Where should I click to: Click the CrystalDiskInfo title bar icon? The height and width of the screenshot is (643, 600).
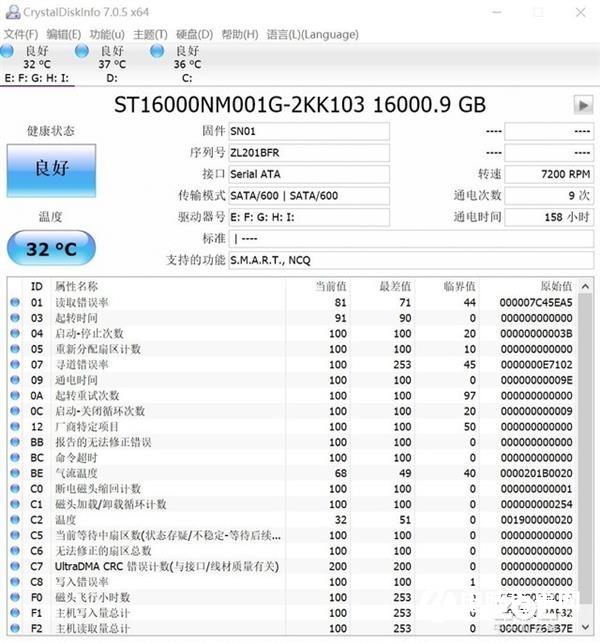pyautogui.click(x=12, y=12)
